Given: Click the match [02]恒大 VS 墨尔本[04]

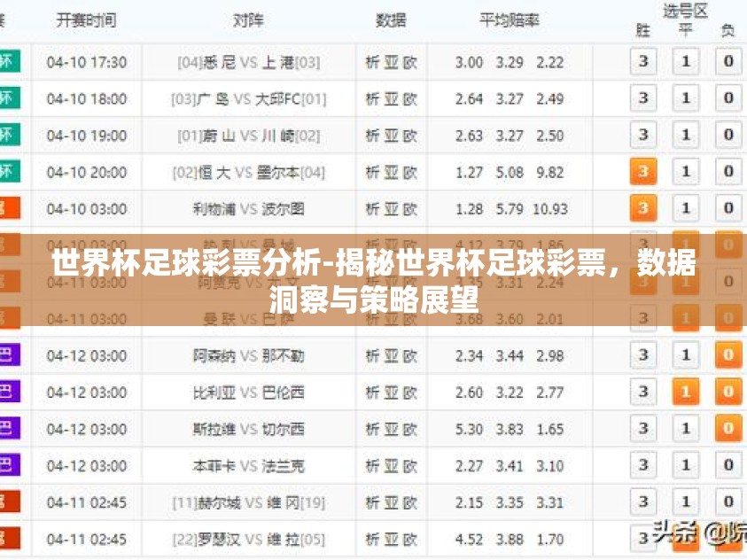Looking at the screenshot, I should (249, 173).
